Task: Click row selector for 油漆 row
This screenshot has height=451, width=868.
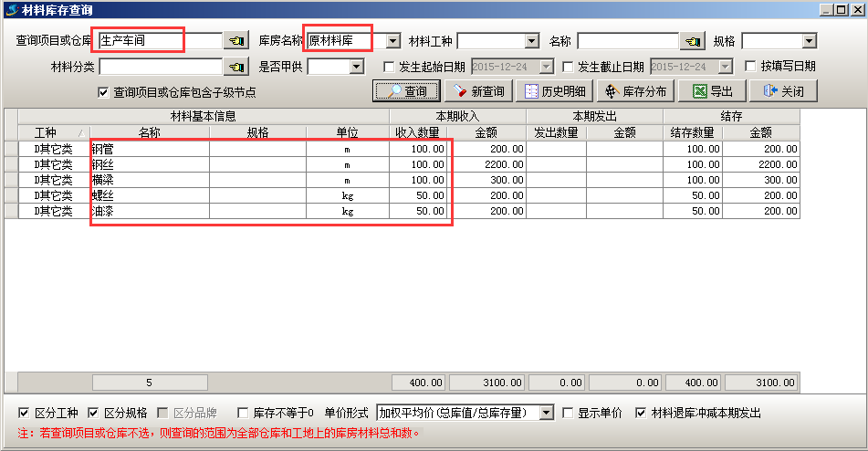Action: 11,211
